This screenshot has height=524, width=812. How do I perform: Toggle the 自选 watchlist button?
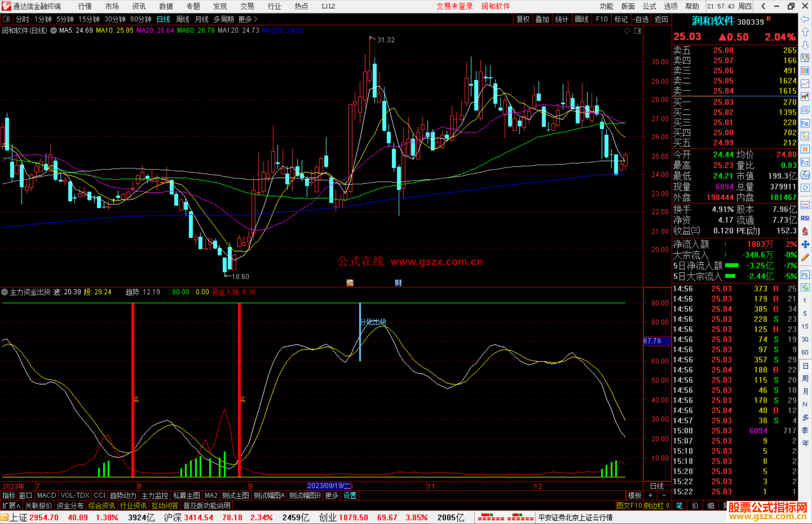pos(641,19)
